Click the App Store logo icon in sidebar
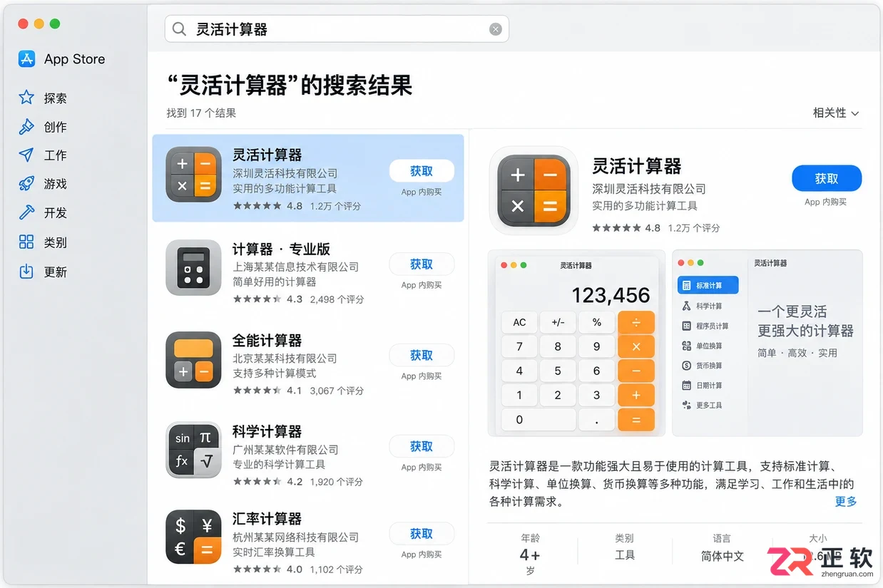Screen dimensions: 883x588 pyautogui.click(x=26, y=59)
